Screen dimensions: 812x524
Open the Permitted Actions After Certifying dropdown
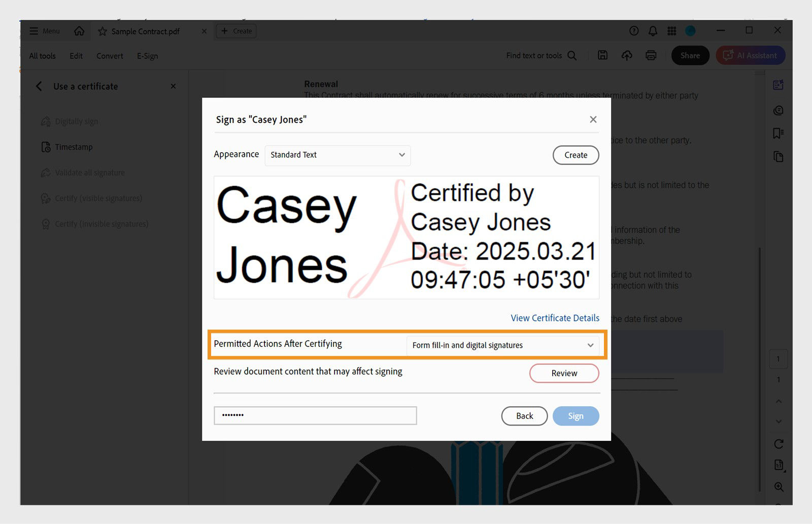coord(503,345)
